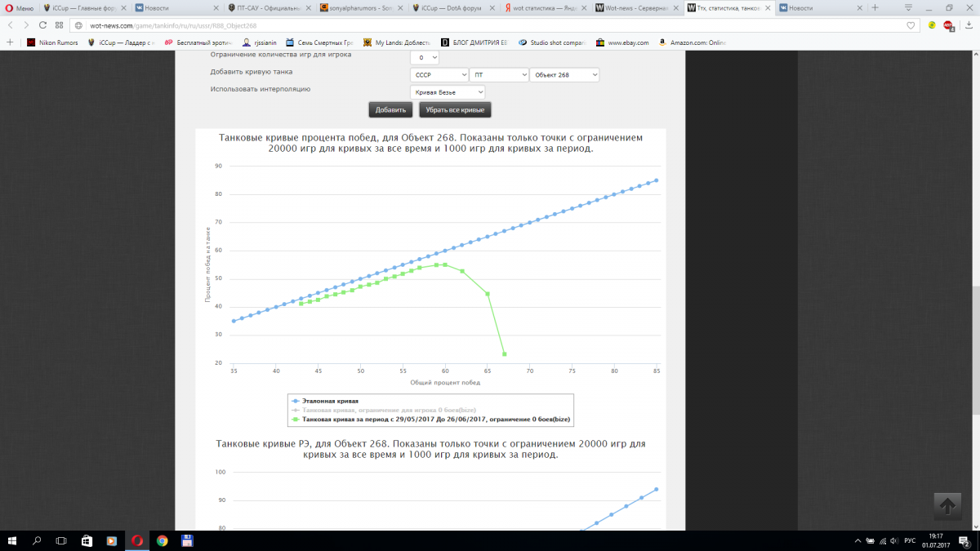The width and height of the screenshot is (980, 551).
Task: Open the Opera Меню button
Action: tap(20, 7)
